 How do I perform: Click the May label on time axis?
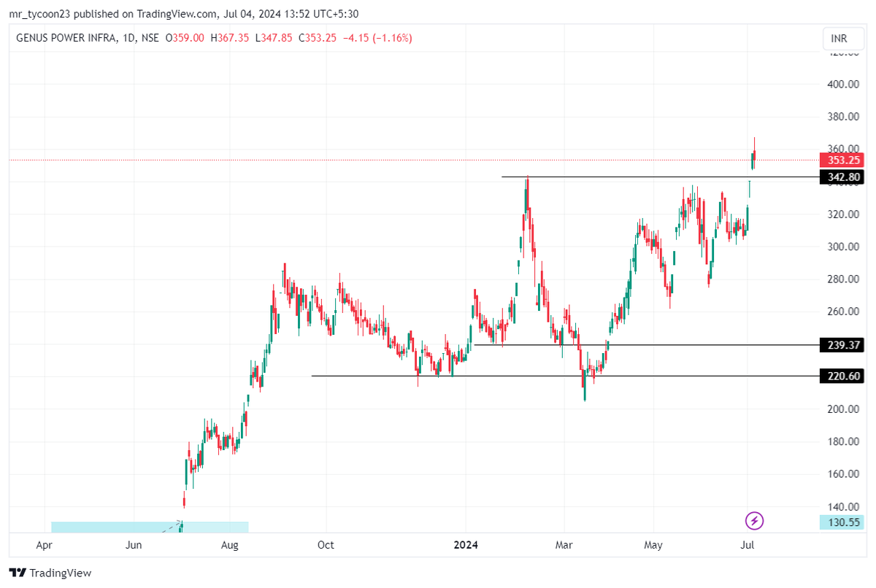point(653,545)
